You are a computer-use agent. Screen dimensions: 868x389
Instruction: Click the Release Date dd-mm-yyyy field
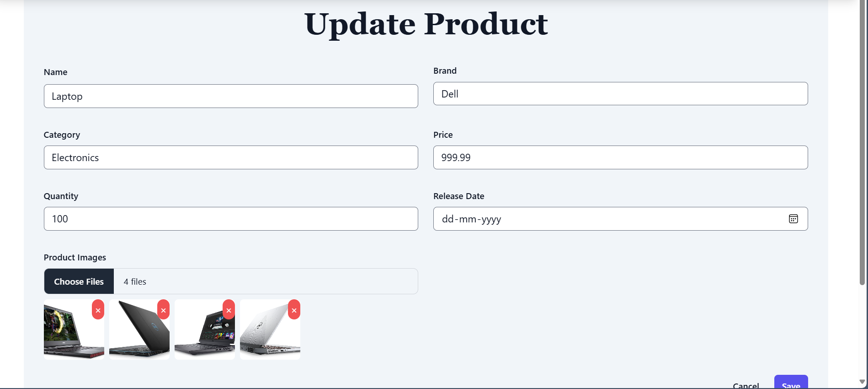pos(594,219)
